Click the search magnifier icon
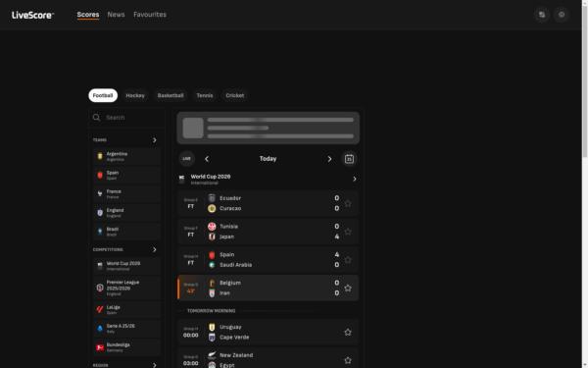Viewport: 588px width, 368px height. 96,118
